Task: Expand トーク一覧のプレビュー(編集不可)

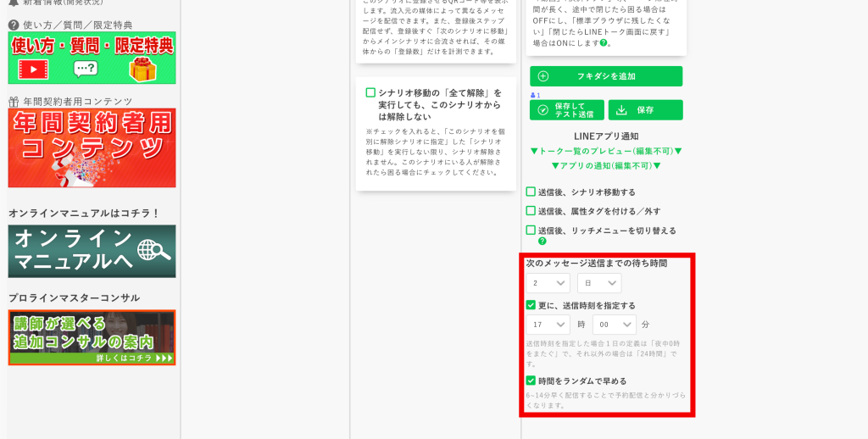Action: (x=606, y=151)
